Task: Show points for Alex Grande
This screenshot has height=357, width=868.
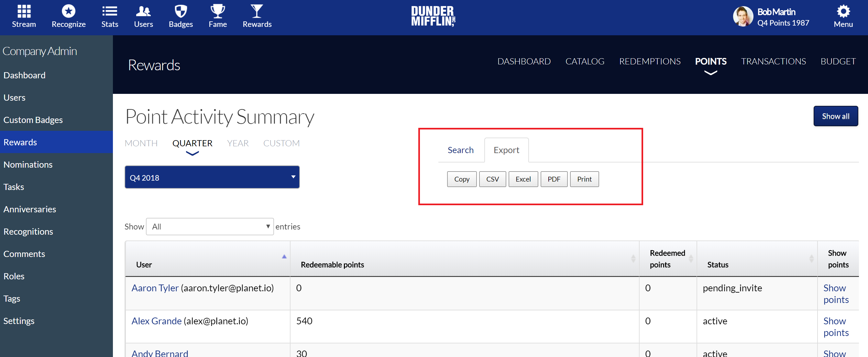Action: tap(836, 327)
